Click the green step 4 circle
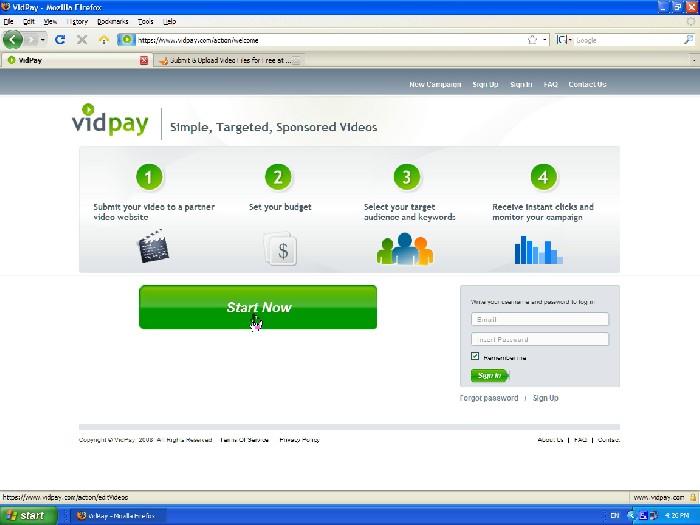This screenshot has height=525, width=700. pos(543,177)
